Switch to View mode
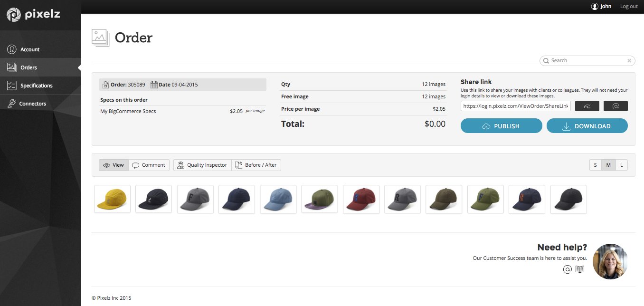 114,165
